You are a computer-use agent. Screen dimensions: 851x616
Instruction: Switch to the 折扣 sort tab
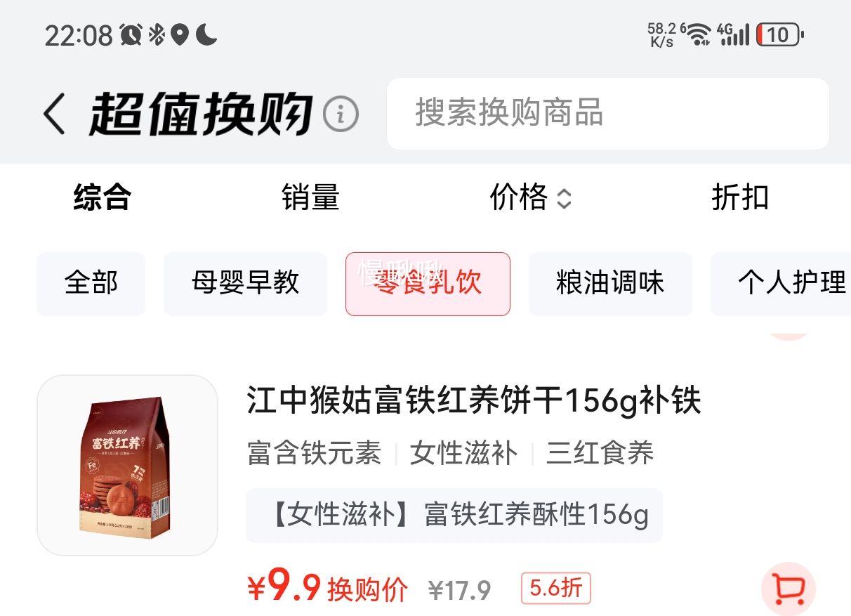tap(740, 197)
